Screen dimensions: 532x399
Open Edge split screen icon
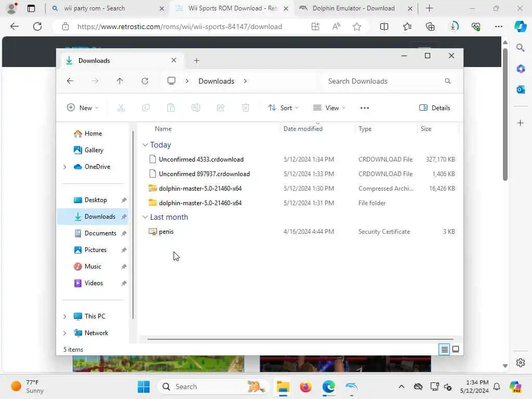tap(384, 26)
